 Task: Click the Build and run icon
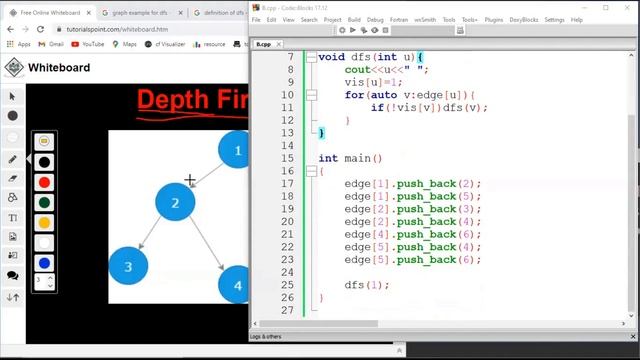363,30
